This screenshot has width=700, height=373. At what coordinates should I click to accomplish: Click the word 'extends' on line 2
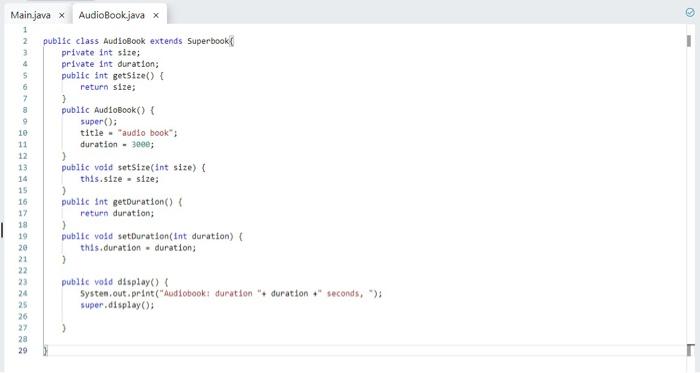pyautogui.click(x=166, y=41)
